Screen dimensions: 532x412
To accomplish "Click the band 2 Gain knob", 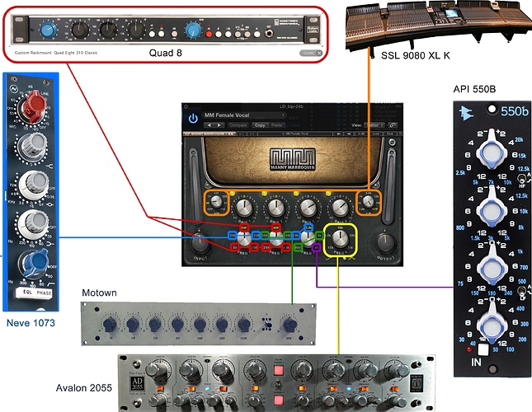I will pos(275,208).
